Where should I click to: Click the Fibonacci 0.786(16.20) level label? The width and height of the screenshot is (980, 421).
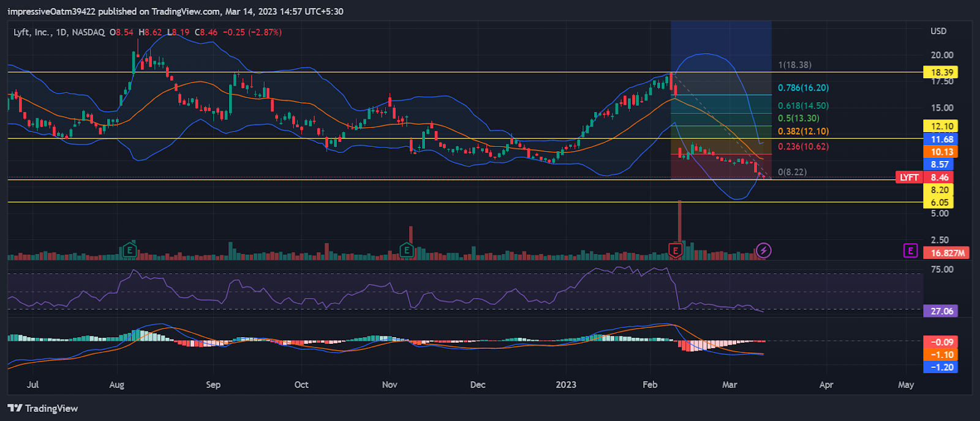click(803, 88)
